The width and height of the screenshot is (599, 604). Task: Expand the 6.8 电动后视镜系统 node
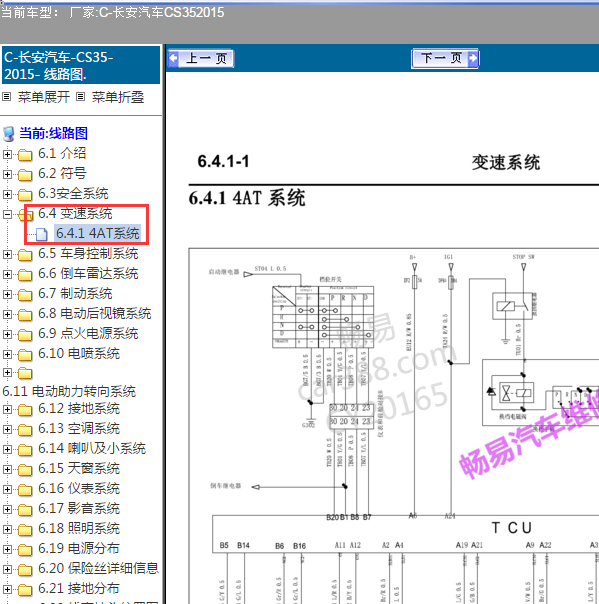coord(7,314)
